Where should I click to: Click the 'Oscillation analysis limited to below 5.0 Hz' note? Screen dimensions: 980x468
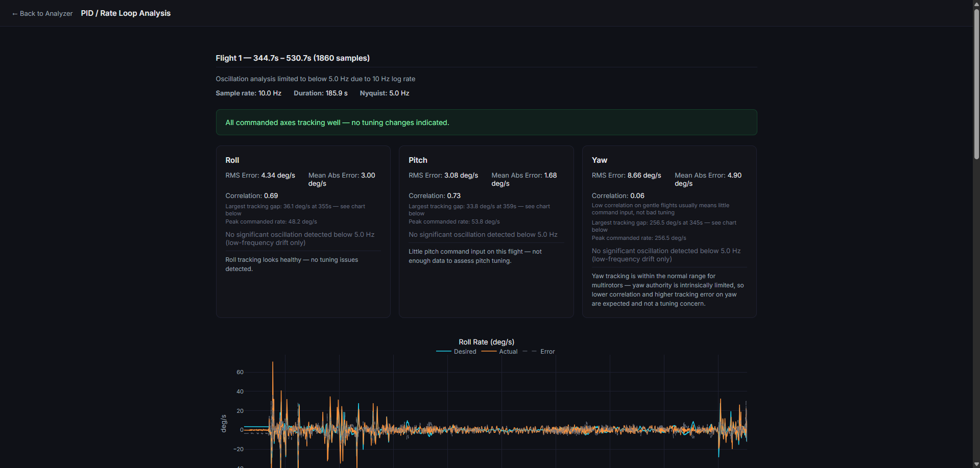click(x=316, y=79)
